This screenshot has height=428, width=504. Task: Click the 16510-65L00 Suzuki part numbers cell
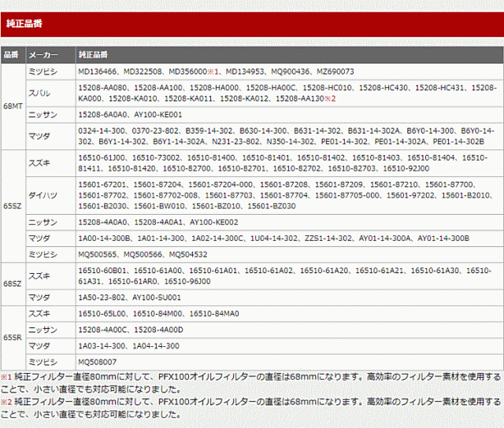point(290,313)
